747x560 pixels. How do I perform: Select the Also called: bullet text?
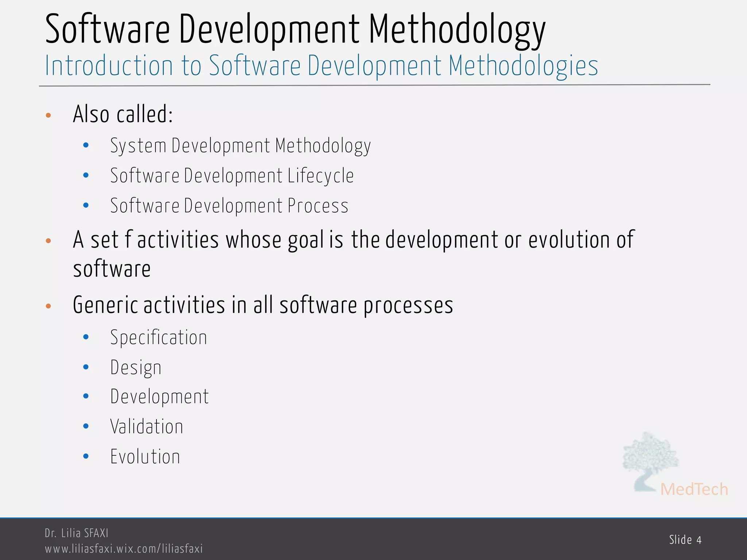tap(123, 114)
